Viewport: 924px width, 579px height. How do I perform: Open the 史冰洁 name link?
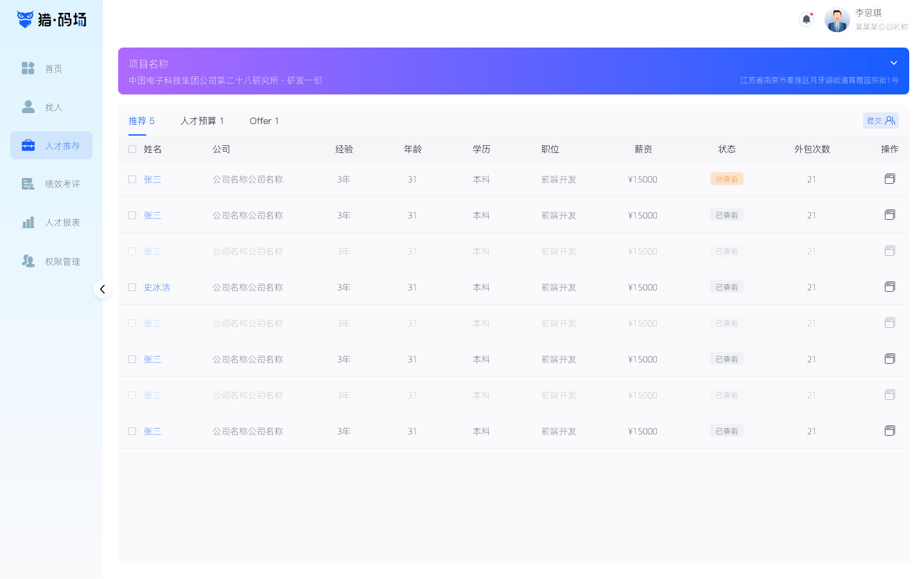pyautogui.click(x=157, y=287)
